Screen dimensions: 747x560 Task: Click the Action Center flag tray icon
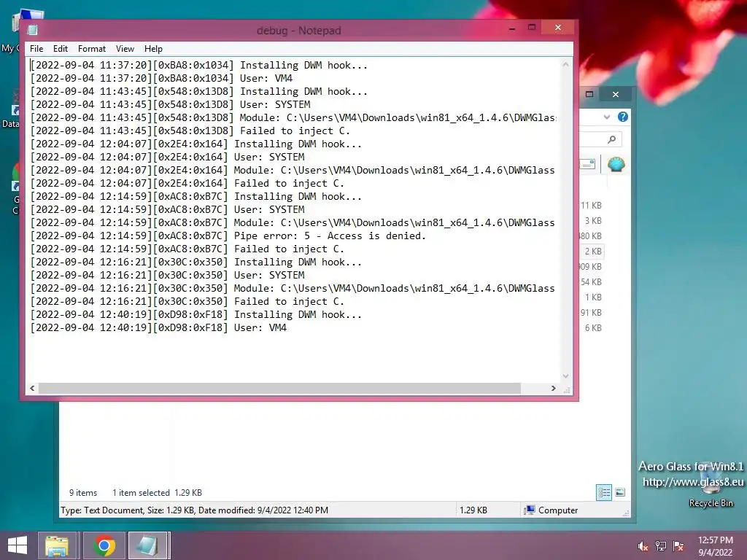tap(678, 546)
